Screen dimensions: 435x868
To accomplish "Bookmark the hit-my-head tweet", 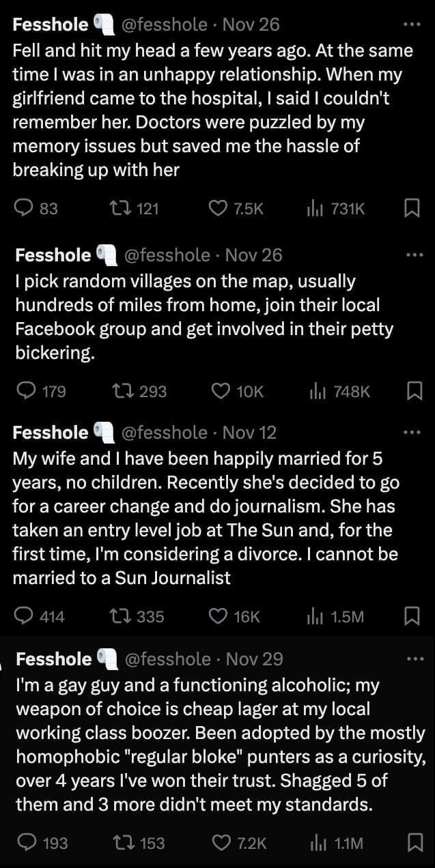I will [x=412, y=209].
